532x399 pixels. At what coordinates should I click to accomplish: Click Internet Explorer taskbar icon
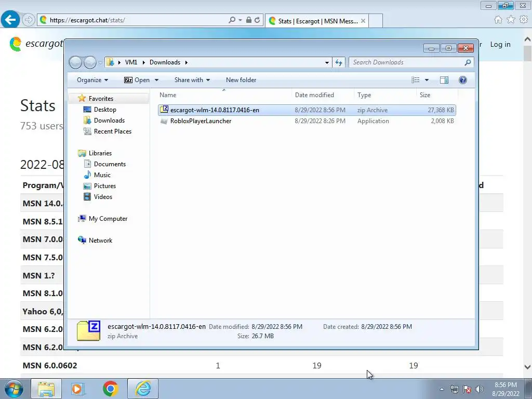click(x=143, y=389)
